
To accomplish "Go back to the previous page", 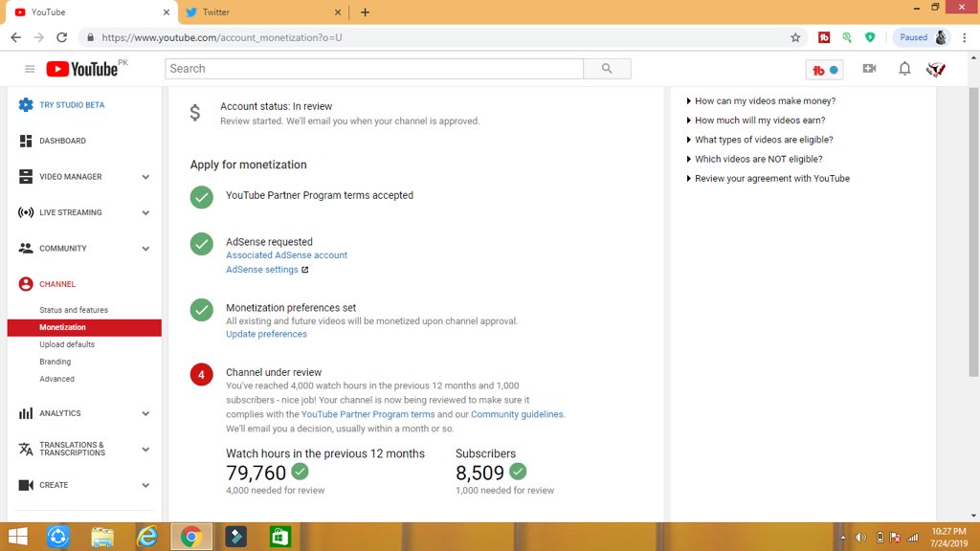I will [15, 37].
